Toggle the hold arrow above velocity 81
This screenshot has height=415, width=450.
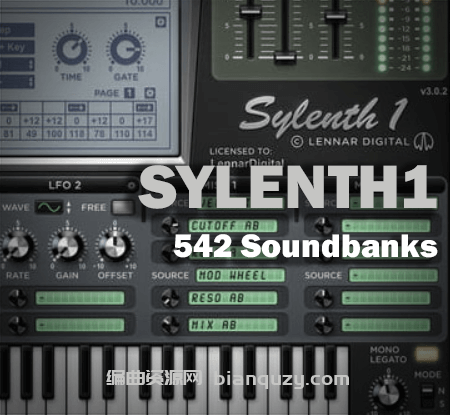[x=9, y=108]
